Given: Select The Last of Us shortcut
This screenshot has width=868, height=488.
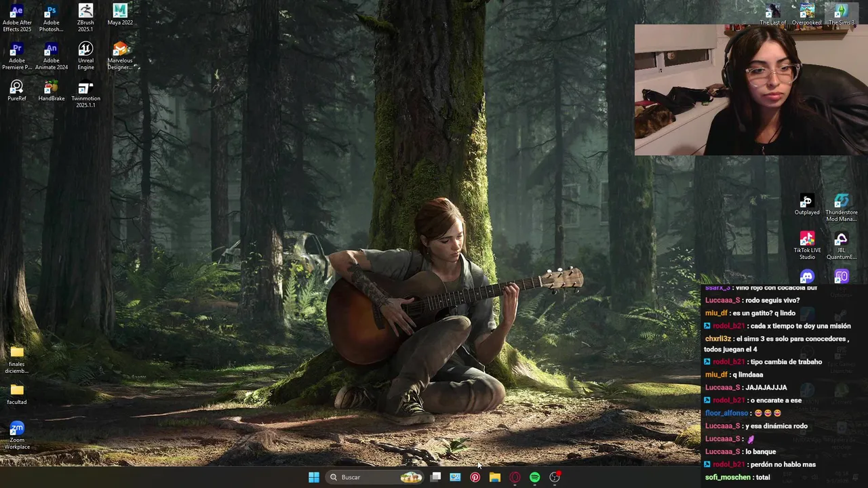Looking at the screenshot, I should tap(772, 15).
